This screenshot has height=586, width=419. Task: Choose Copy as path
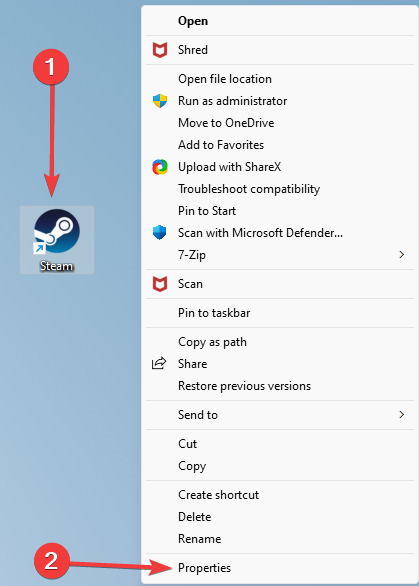coord(280,342)
